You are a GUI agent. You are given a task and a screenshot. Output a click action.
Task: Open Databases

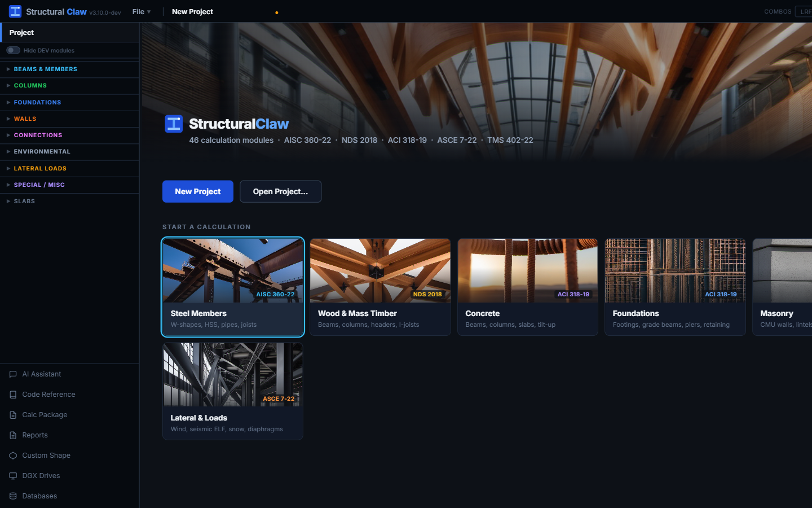pos(69,496)
